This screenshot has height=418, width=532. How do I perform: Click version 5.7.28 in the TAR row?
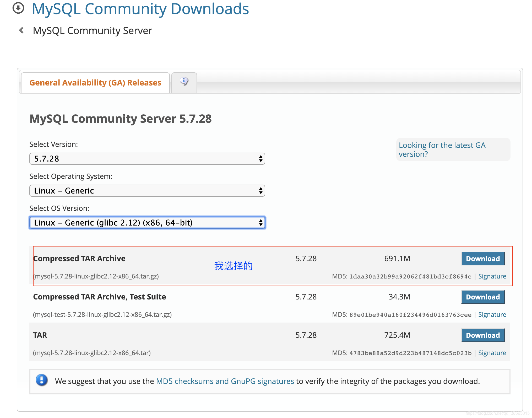pos(306,335)
